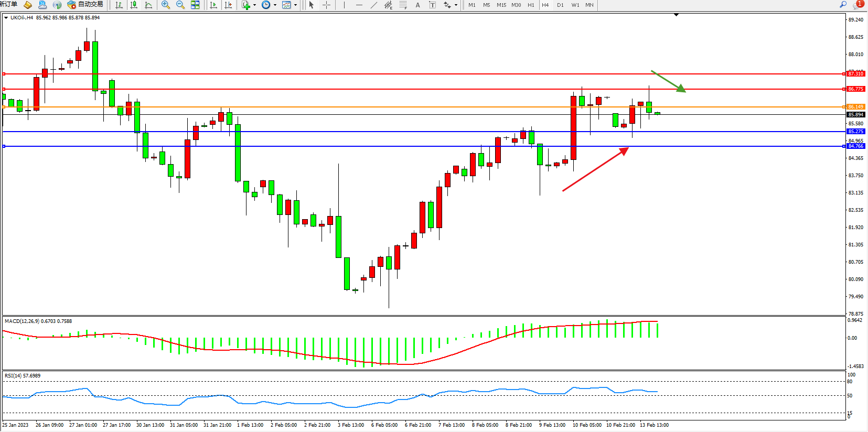Select the draw trendline tool
This screenshot has width=868, height=432.
coord(373,5)
